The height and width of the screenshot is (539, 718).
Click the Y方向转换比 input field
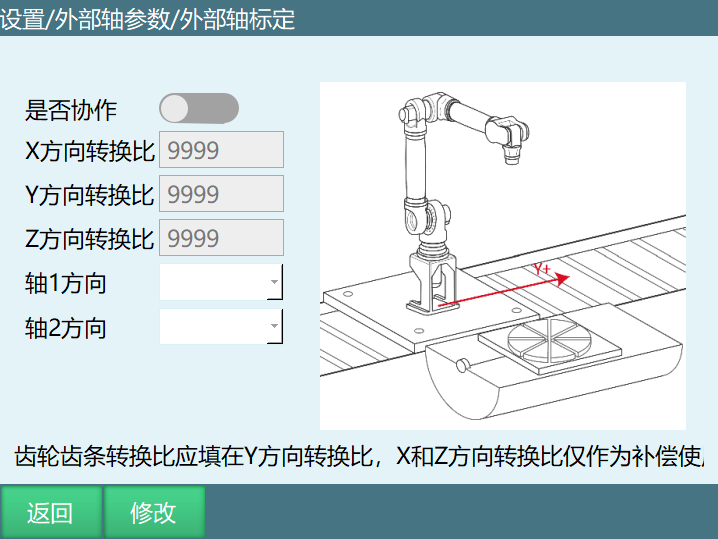click(221, 194)
